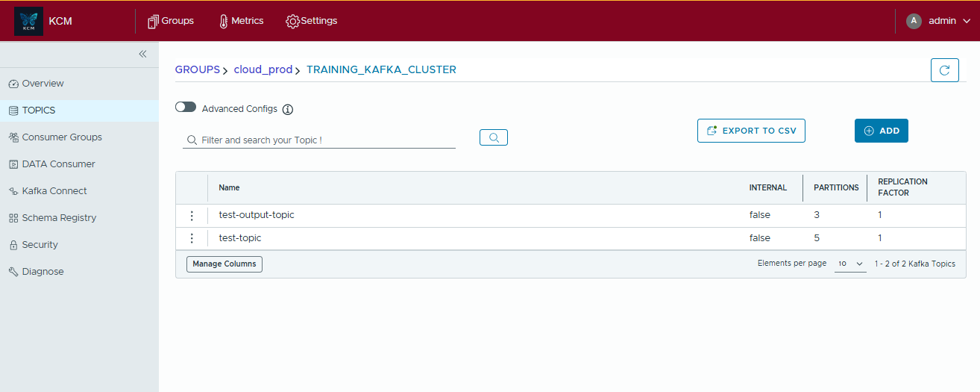This screenshot has width=980, height=392.
Task: Open Schema Registry in sidebar
Action: click(59, 218)
